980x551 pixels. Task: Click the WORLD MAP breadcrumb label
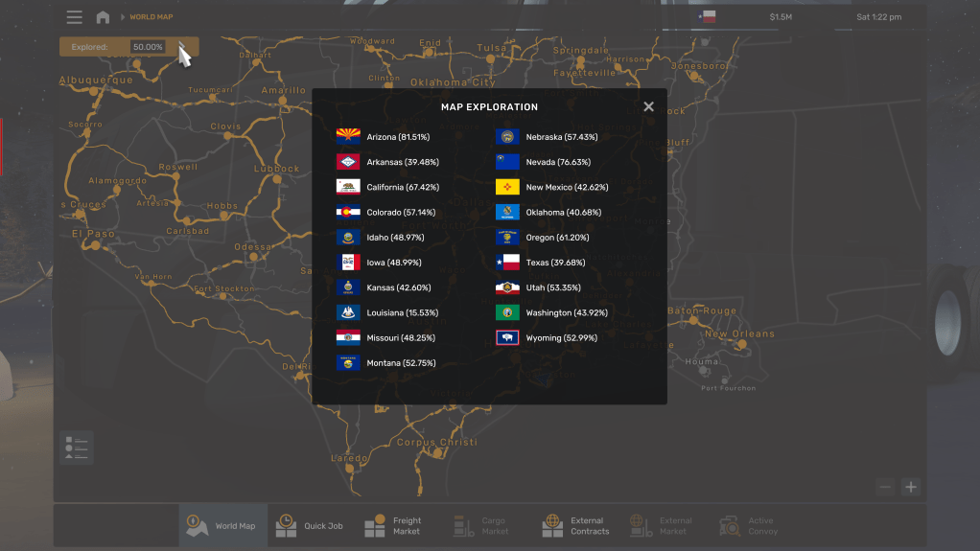(152, 17)
